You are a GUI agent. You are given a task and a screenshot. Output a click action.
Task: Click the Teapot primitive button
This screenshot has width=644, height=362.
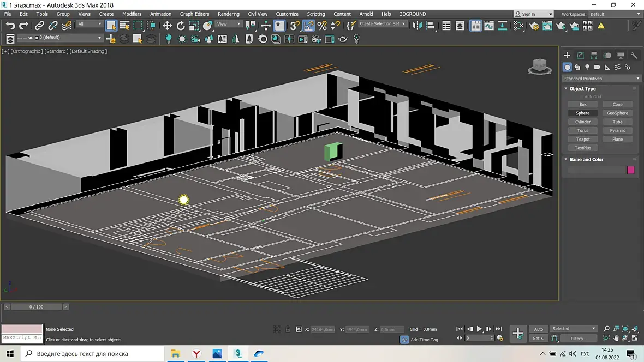click(583, 140)
